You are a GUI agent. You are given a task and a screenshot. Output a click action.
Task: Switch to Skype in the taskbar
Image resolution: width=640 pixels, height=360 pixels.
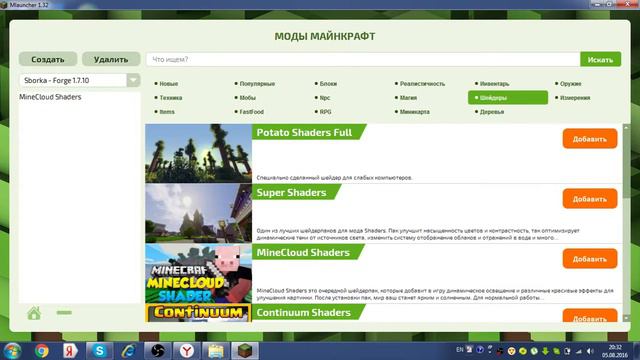pos(99,351)
